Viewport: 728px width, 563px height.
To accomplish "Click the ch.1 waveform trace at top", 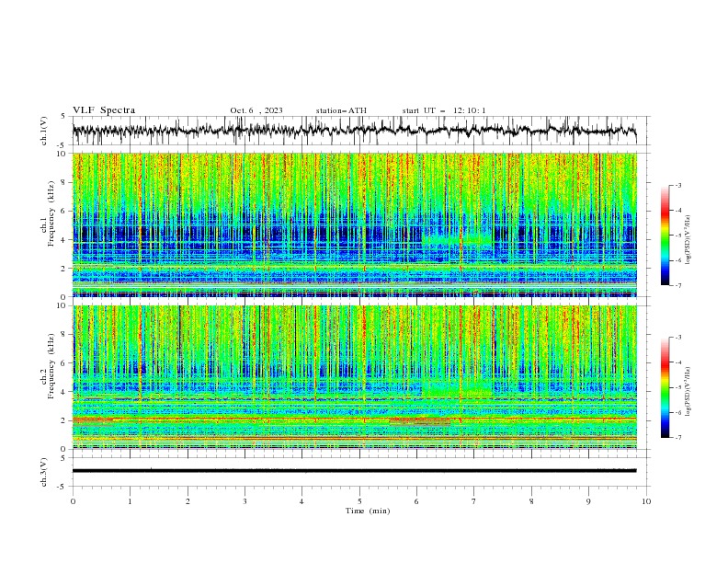I will click(x=354, y=130).
